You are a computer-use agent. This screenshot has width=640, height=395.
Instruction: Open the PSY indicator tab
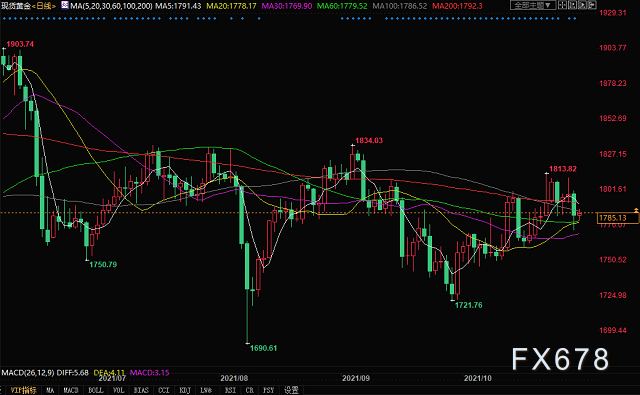coord(269,391)
